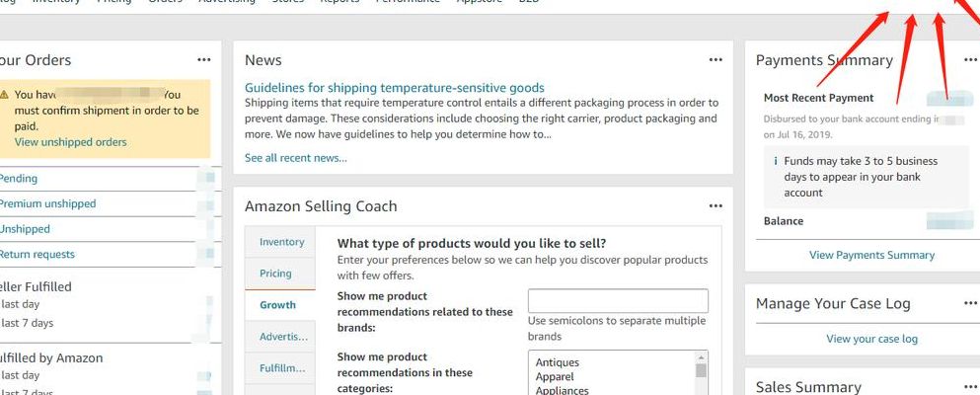Image resolution: width=980 pixels, height=395 pixels.
Task: Select Apparel in the categories list
Action: (x=555, y=377)
